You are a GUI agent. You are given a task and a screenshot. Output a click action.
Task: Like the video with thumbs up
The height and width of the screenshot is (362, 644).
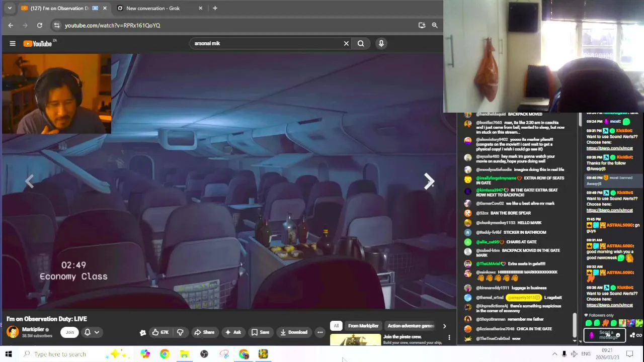[160, 332]
